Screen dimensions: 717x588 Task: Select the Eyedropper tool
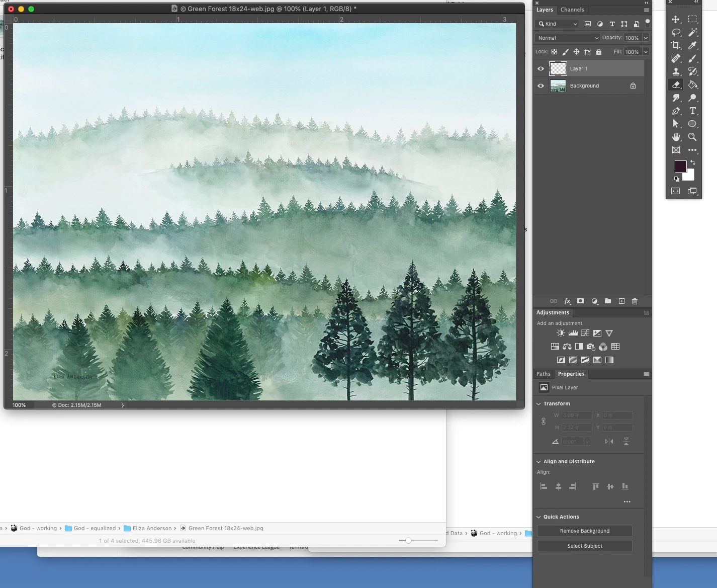click(692, 45)
